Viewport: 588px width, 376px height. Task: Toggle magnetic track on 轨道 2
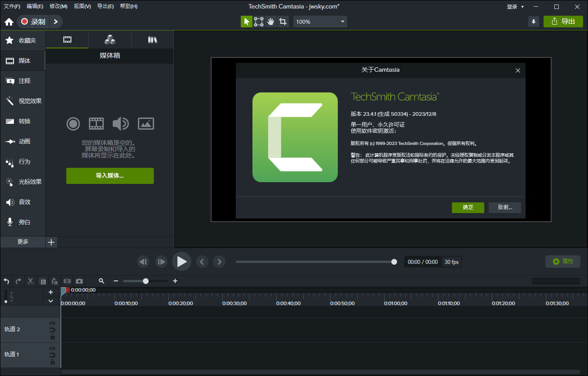click(x=53, y=330)
